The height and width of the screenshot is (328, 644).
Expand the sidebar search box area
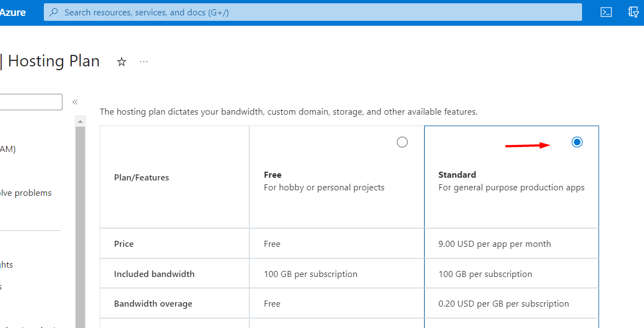(30, 101)
